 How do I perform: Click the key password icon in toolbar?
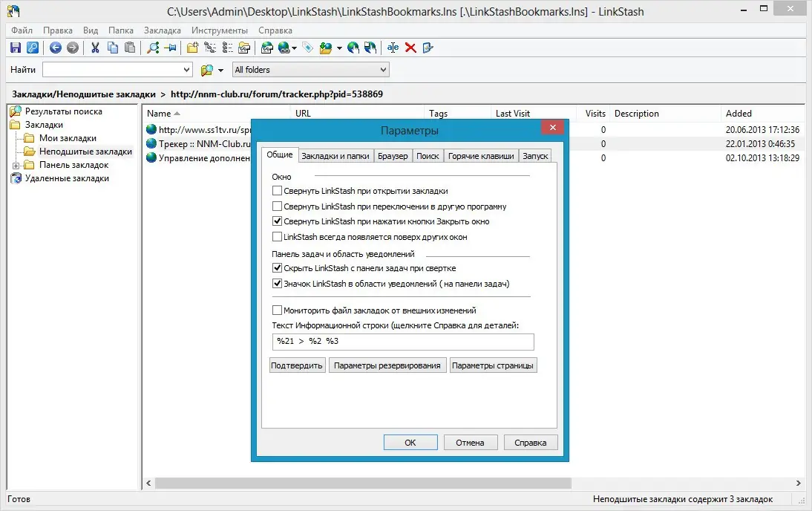tap(33, 48)
